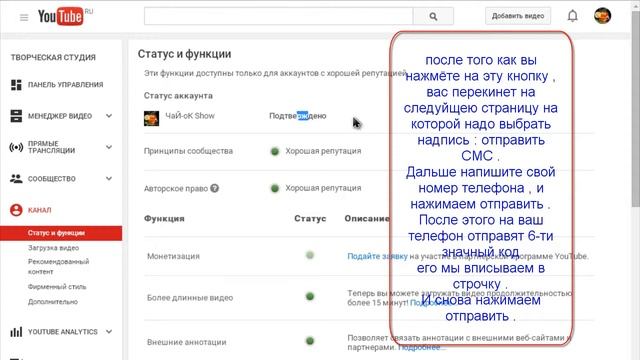Select Загрузка видео submenu item

53,248
